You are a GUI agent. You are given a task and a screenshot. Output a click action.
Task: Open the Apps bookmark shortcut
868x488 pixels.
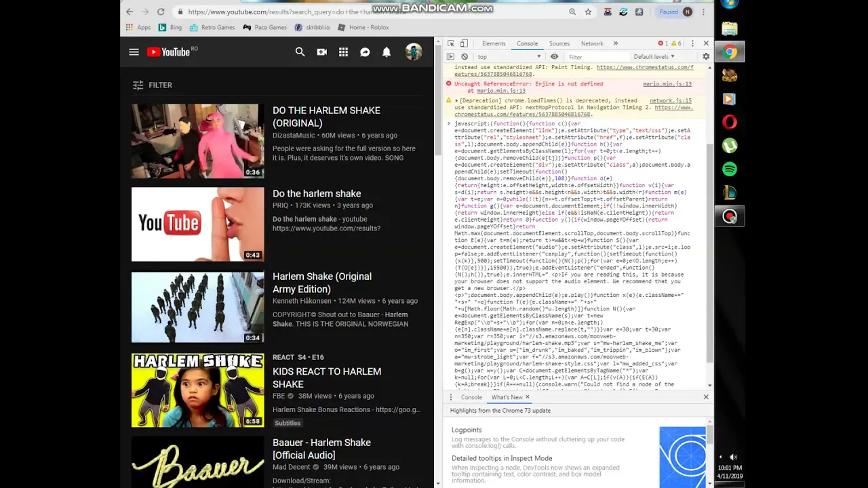[138, 28]
